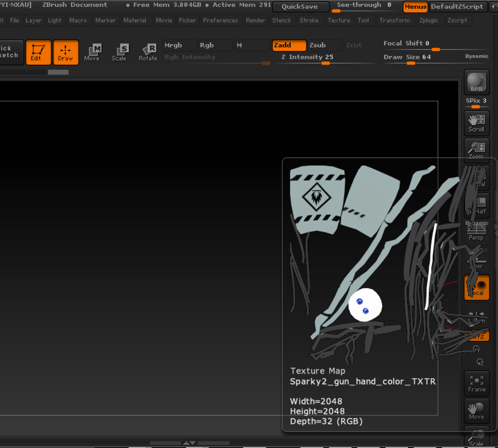The height and width of the screenshot is (448, 498).
Task: Click the Rgb Intensity slider
Action: (217, 58)
